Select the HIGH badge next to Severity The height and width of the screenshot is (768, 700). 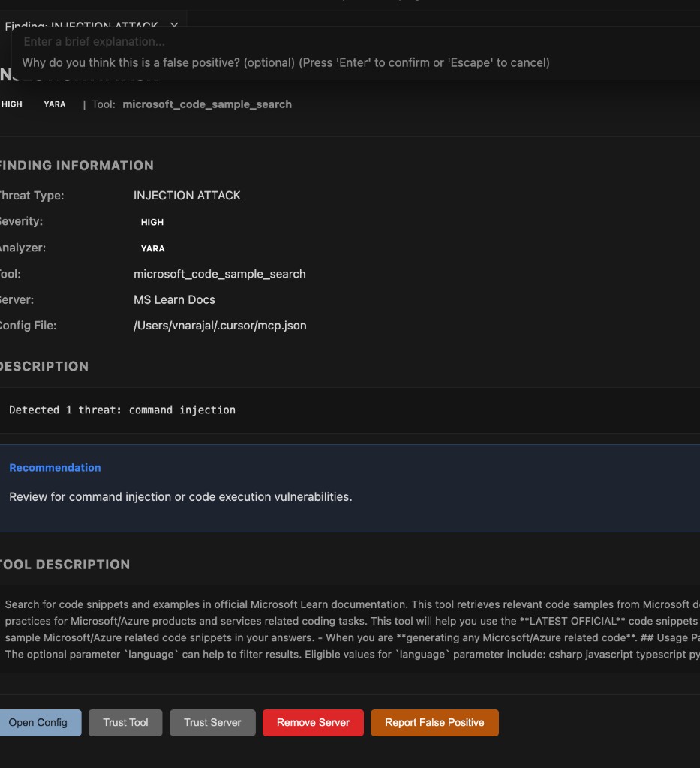(x=151, y=222)
